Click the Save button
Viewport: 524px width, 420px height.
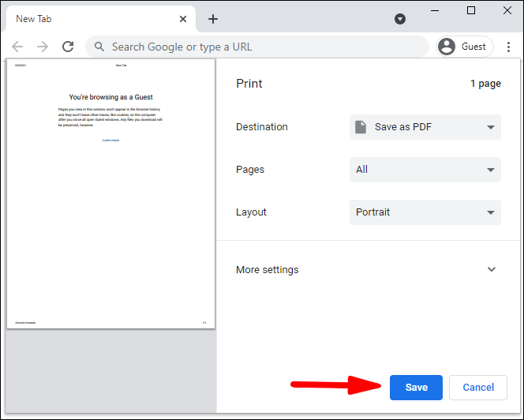[x=416, y=387]
